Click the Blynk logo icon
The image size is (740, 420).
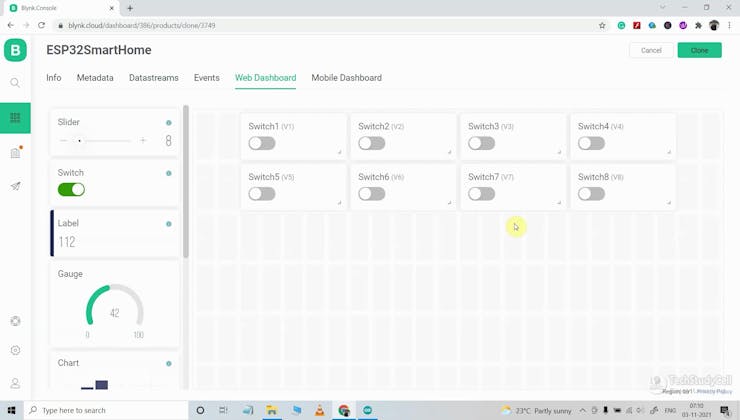pyautogui.click(x=15, y=50)
